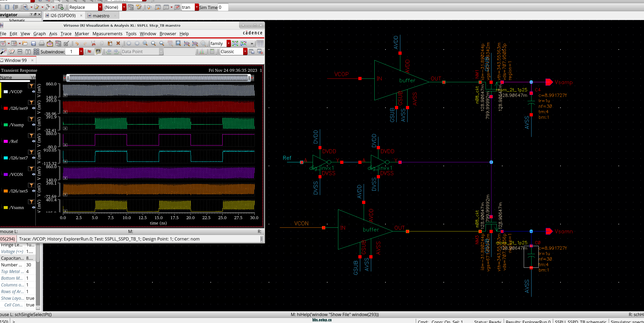
Task: Print the waveform window
Action: [x=41, y=43]
